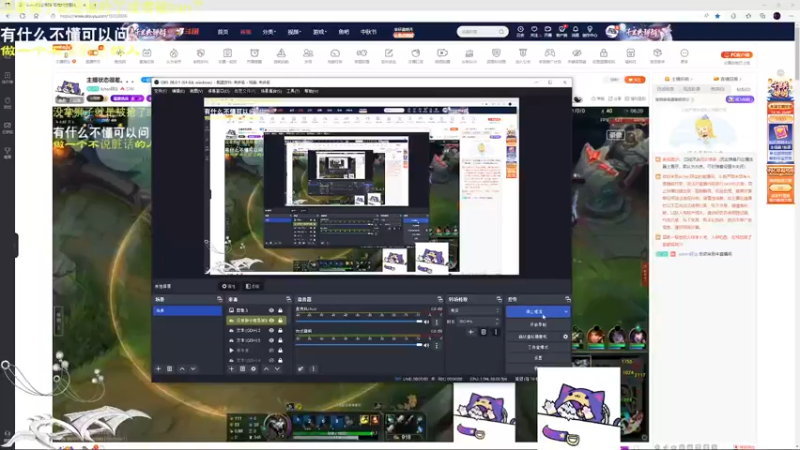Click the Douyu site search field
Viewport: 800px width, 450px height.
[x=482, y=32]
